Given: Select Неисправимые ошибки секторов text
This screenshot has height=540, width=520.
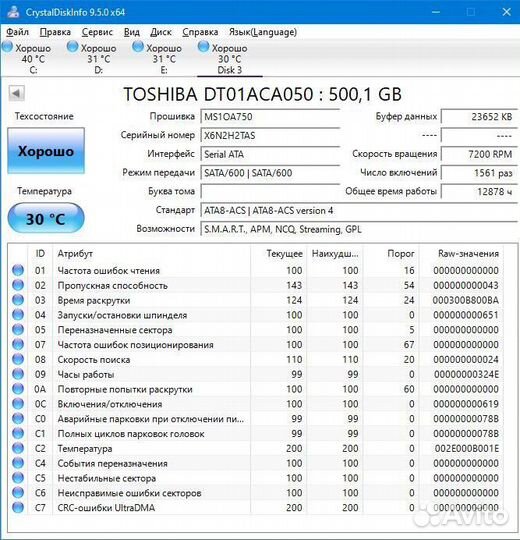Looking at the screenshot, I should [129, 493].
